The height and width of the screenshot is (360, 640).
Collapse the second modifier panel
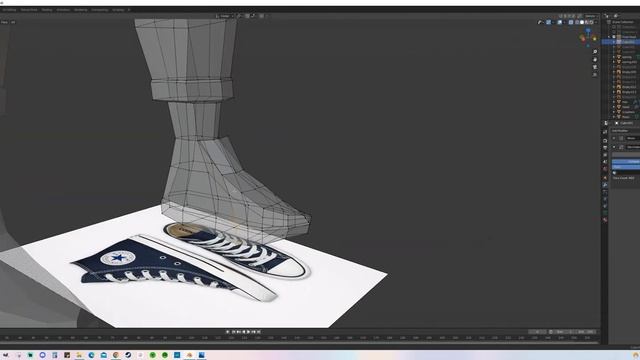click(x=614, y=147)
